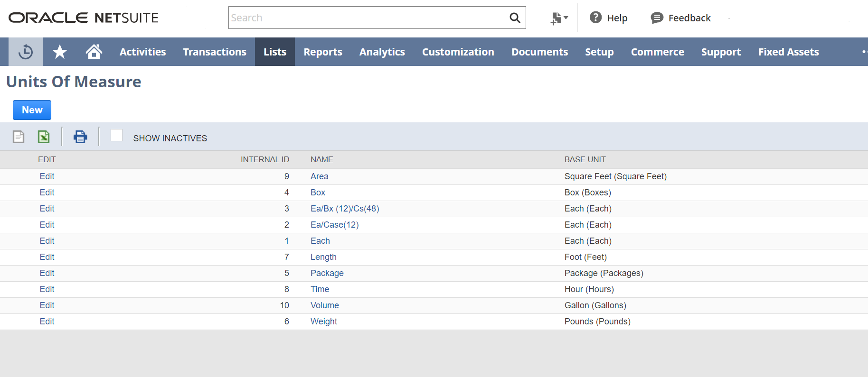The height and width of the screenshot is (377, 868).
Task: Open the Lists menu
Action: point(275,52)
